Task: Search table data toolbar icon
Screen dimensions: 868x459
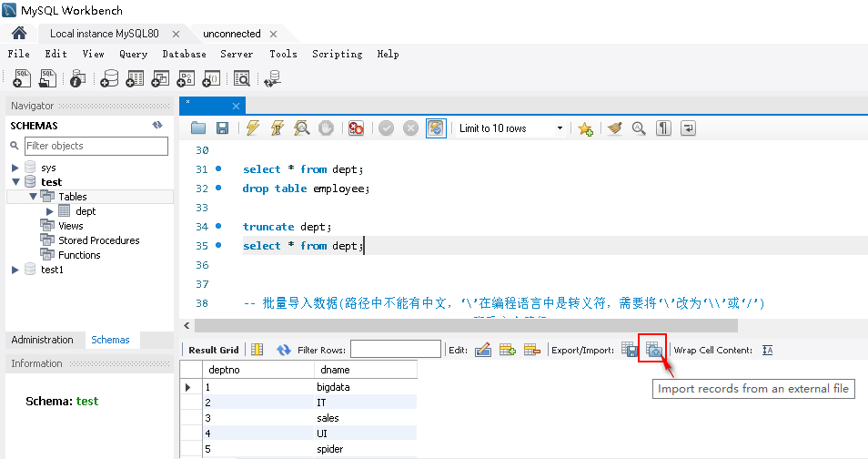Action: pos(241,78)
